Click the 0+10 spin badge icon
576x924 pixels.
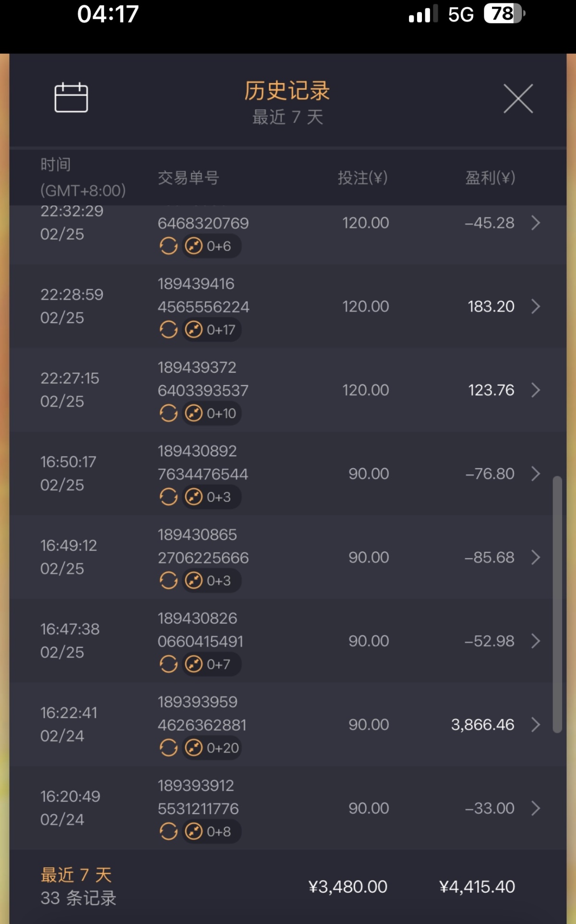(x=212, y=413)
